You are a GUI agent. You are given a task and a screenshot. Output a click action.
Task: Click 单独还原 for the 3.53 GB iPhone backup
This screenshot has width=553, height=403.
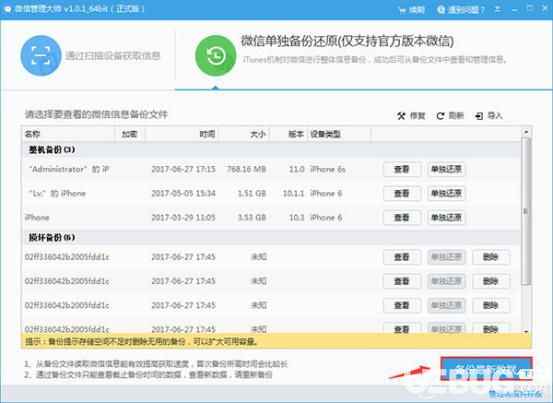tap(446, 218)
